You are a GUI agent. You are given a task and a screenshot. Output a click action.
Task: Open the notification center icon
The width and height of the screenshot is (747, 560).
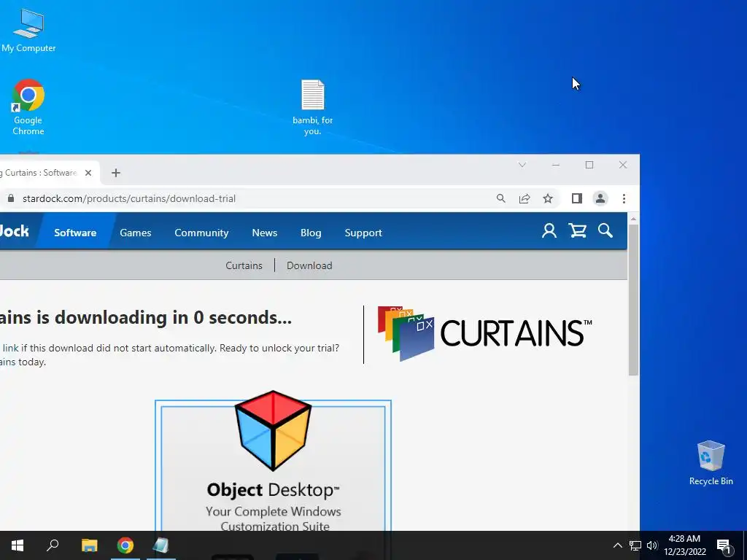point(724,545)
